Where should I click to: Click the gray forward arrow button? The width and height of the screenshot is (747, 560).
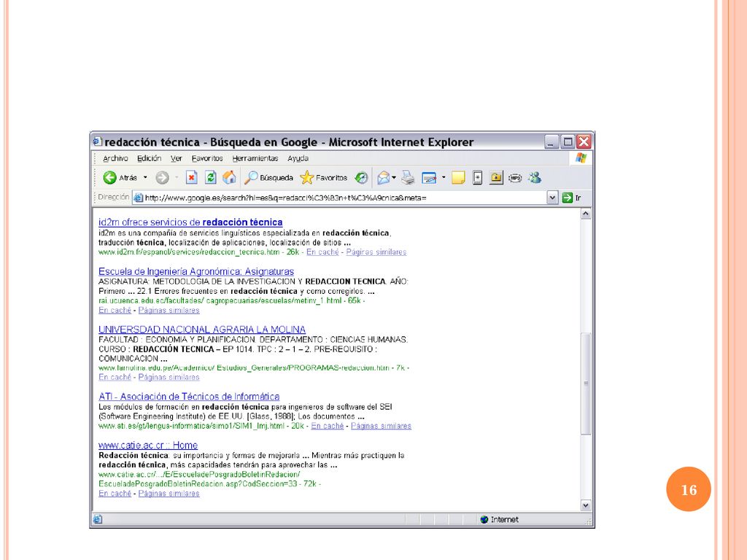(163, 178)
